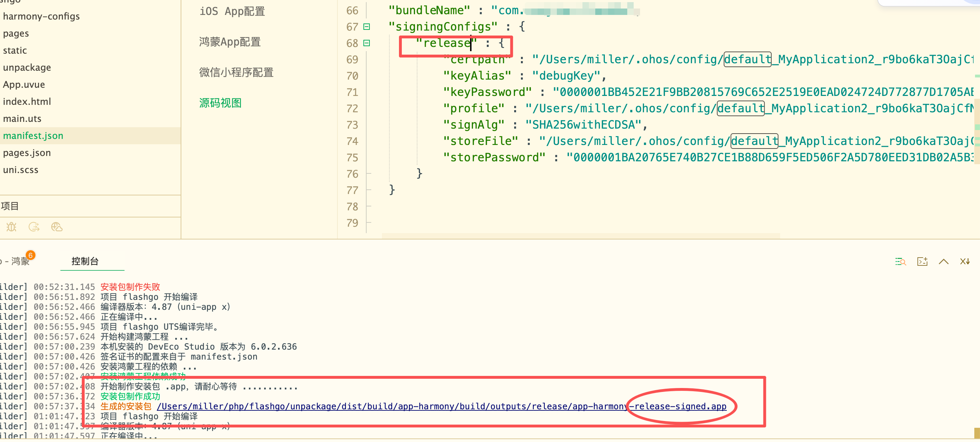Viewport: 980px width, 442px height.
Task: Click the sync arrows icon below 项目
Action: (x=34, y=227)
